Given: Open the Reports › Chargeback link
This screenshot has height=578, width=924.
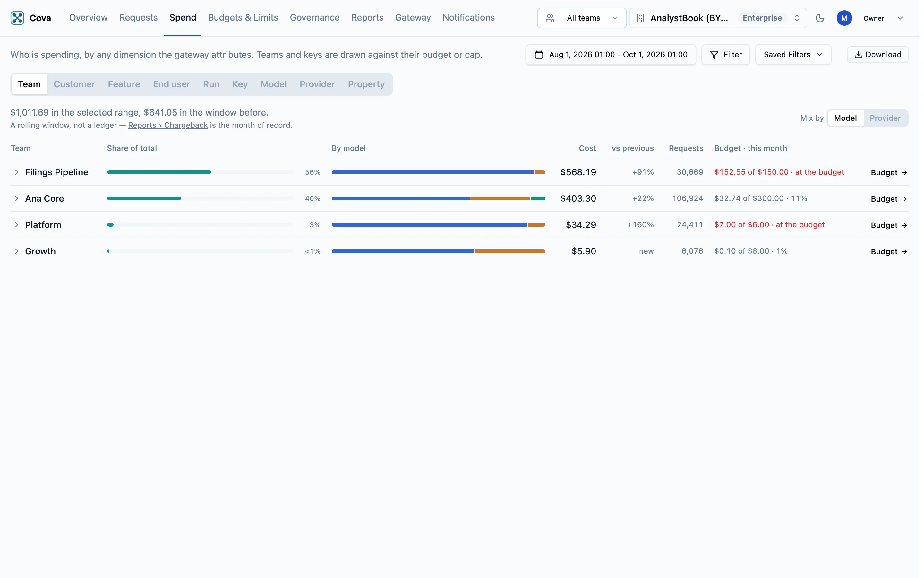Looking at the screenshot, I should click(167, 125).
